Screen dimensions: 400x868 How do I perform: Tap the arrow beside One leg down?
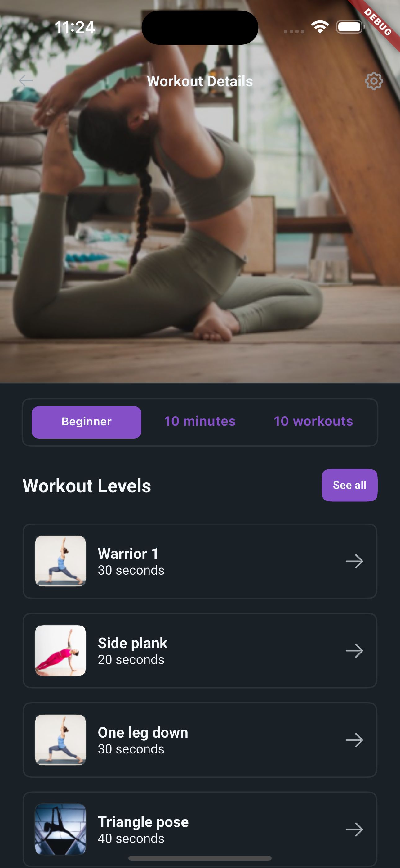pyautogui.click(x=354, y=740)
